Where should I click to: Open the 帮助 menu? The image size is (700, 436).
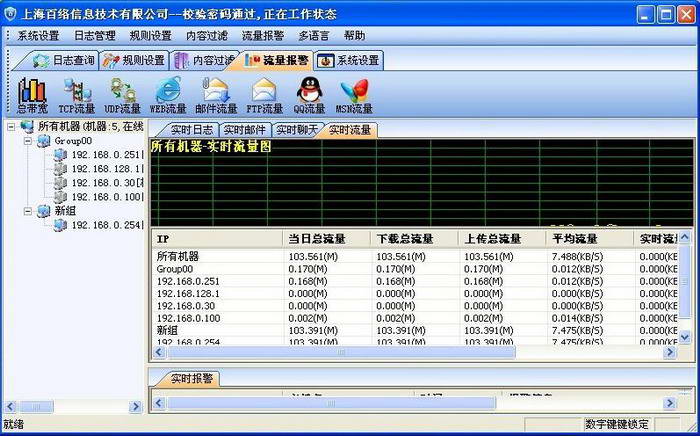(x=354, y=36)
